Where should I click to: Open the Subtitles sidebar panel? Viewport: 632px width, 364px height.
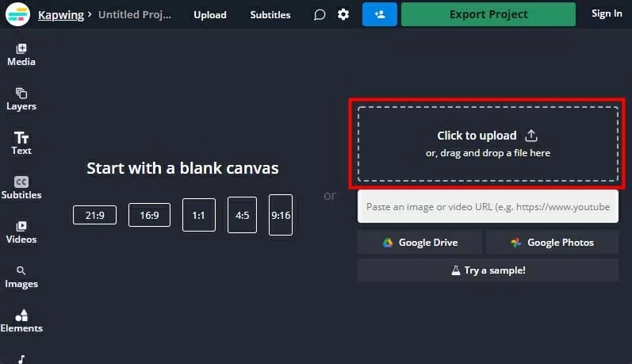[21, 188]
